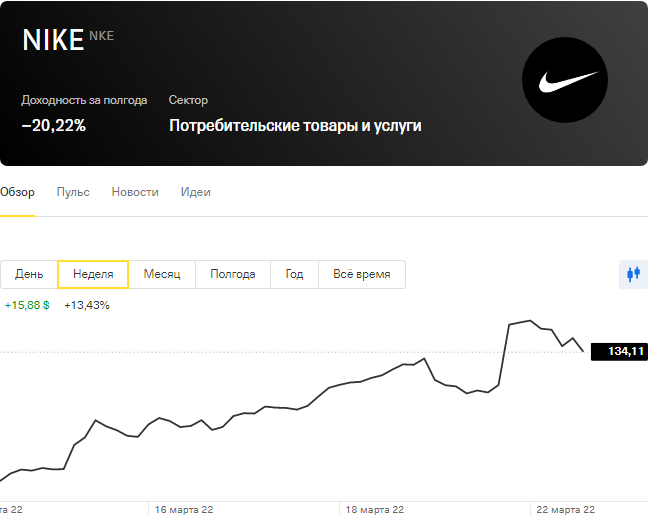This screenshot has width=649, height=523.
Task: Click the 16 марта 22 axis marker
Action: point(184,510)
